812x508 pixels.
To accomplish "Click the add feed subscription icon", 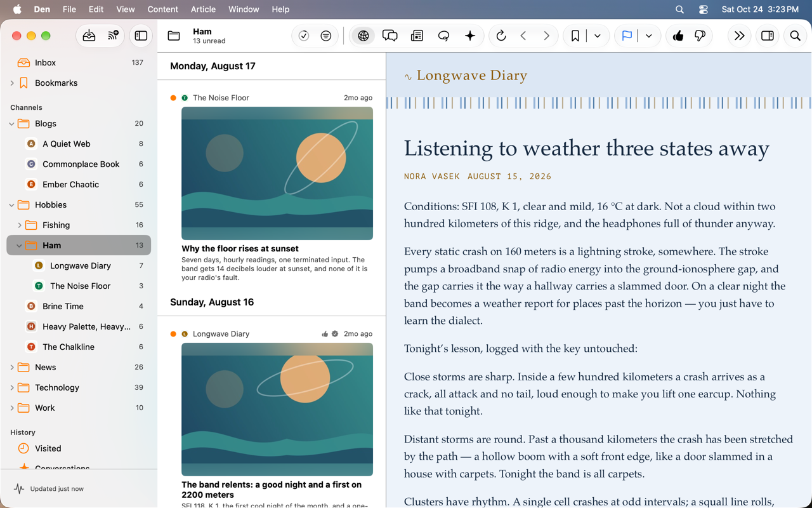I will click(x=113, y=36).
